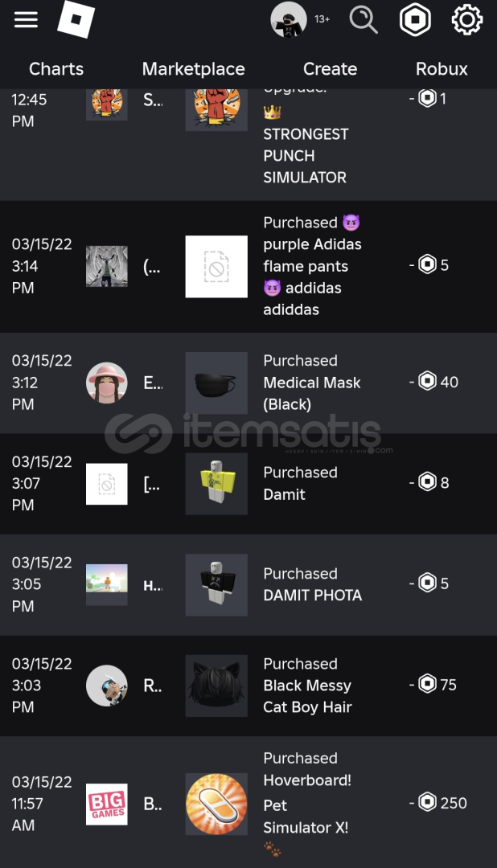Viewport: 497px width, 868px height.
Task: Open the Medical Mask (Black) item thumbnail
Action: (x=216, y=383)
